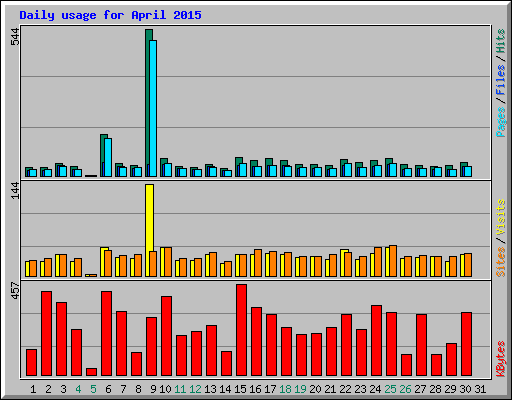This screenshot has height=400, width=512.
Task: Click the 'Daily usage for April 2015' title
Action: tap(110, 15)
